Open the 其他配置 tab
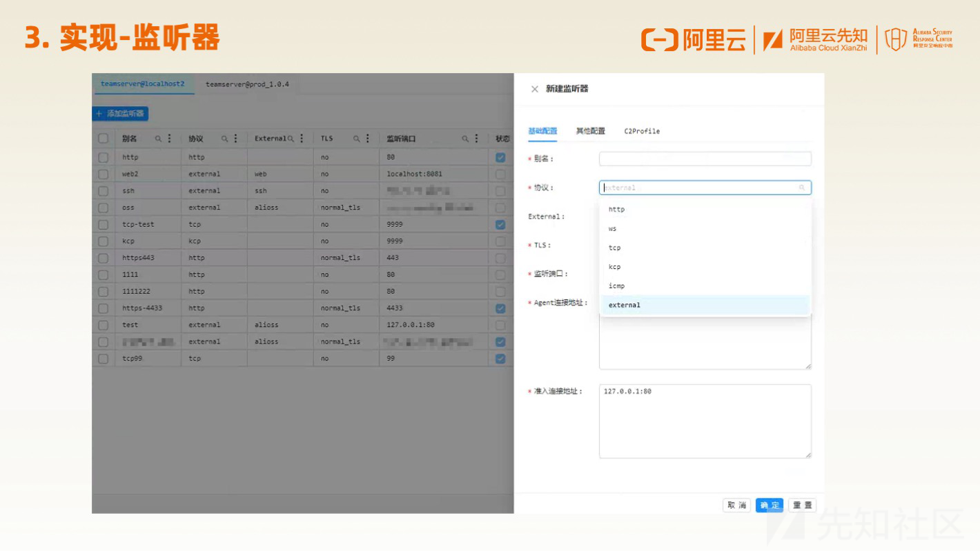 tap(591, 131)
